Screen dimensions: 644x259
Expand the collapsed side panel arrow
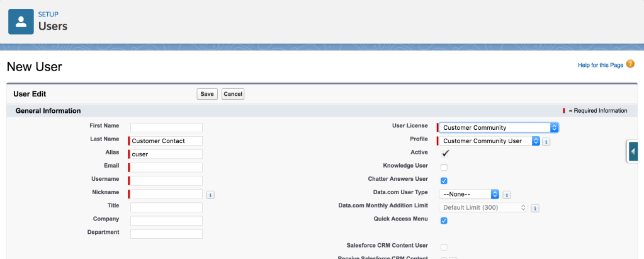[633, 151]
